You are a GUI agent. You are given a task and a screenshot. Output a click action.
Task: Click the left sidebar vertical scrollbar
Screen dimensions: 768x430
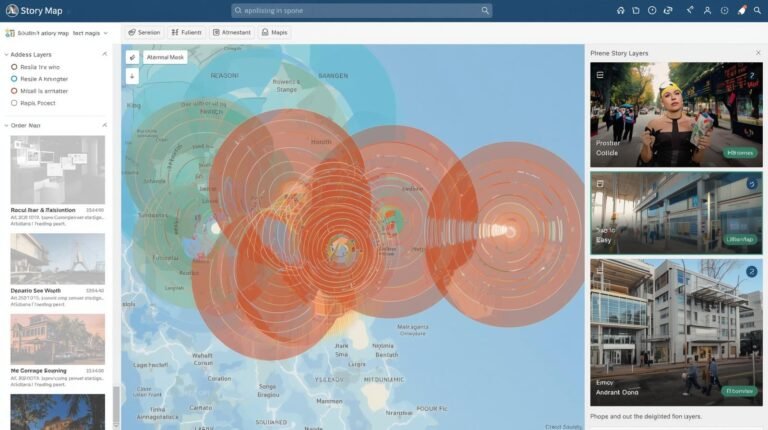[116, 406]
